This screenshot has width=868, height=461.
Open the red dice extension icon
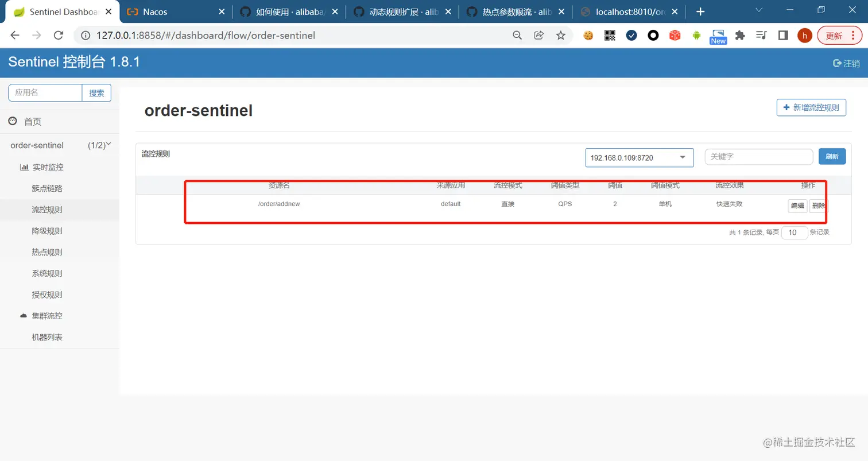tap(675, 36)
